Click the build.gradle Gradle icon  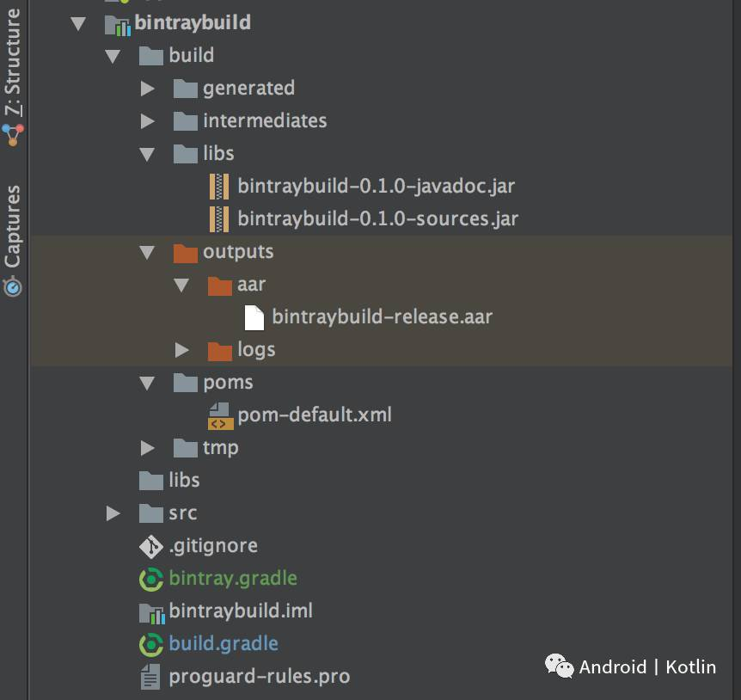[150, 644]
